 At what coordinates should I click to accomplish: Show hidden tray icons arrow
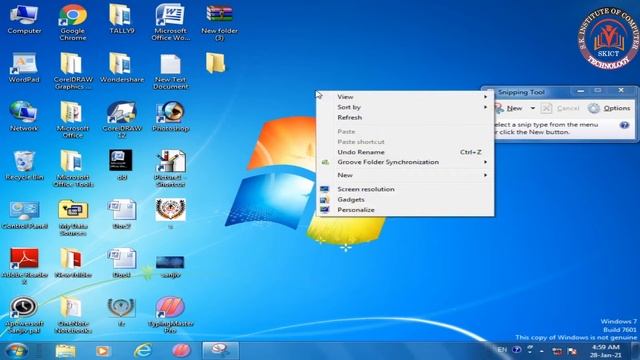[542, 351]
